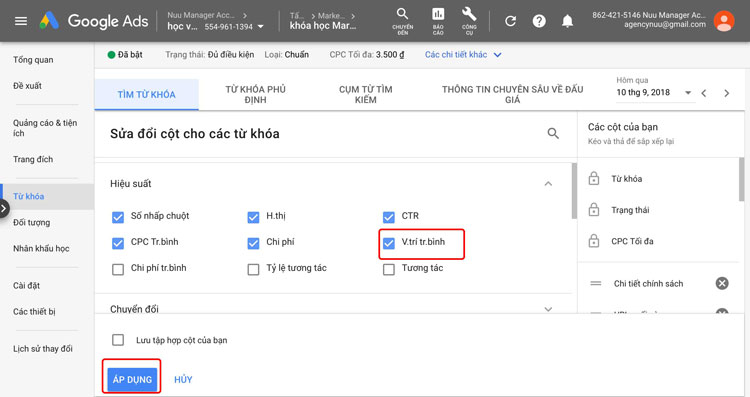The image size is (750, 397).
Task: Click the lock icon beside 'Trạng thái'
Action: click(x=594, y=210)
